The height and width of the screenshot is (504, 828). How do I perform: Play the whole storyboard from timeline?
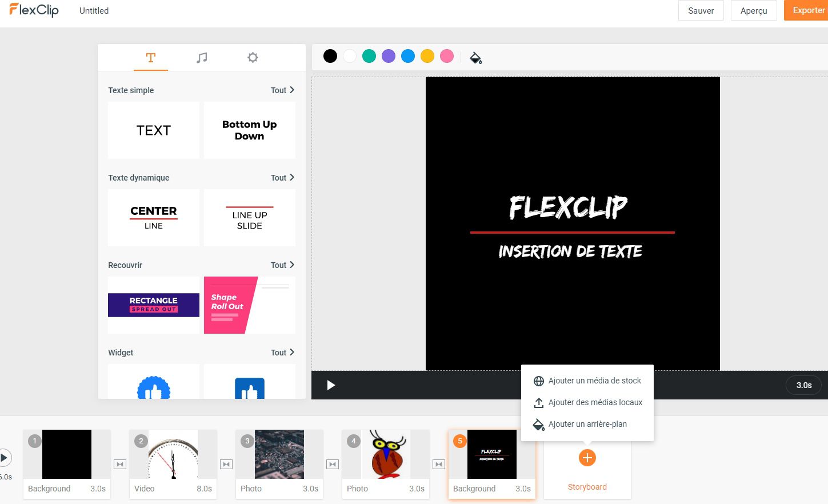click(x=4, y=458)
